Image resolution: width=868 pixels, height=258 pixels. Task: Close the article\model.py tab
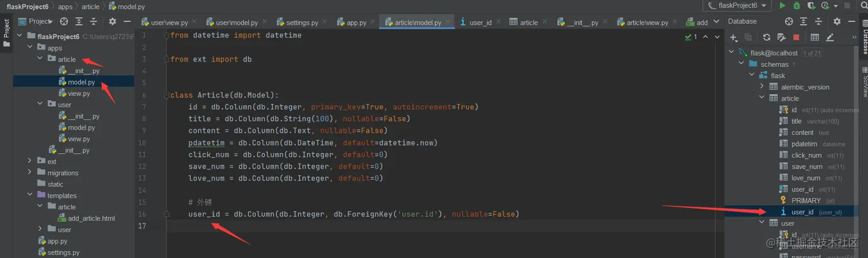[x=449, y=22]
